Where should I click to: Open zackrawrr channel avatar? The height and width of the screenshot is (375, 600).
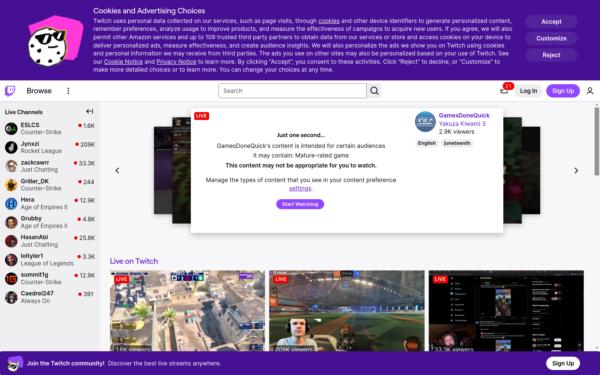[11, 166]
